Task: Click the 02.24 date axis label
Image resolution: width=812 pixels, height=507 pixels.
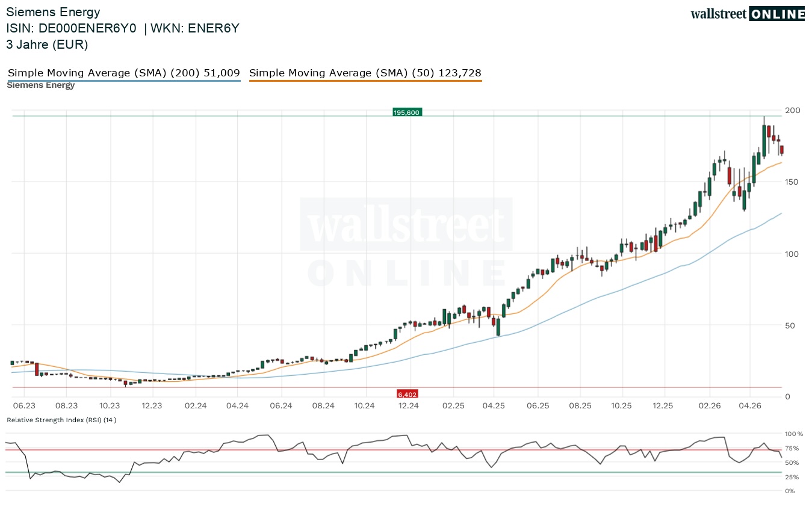Action: point(195,406)
